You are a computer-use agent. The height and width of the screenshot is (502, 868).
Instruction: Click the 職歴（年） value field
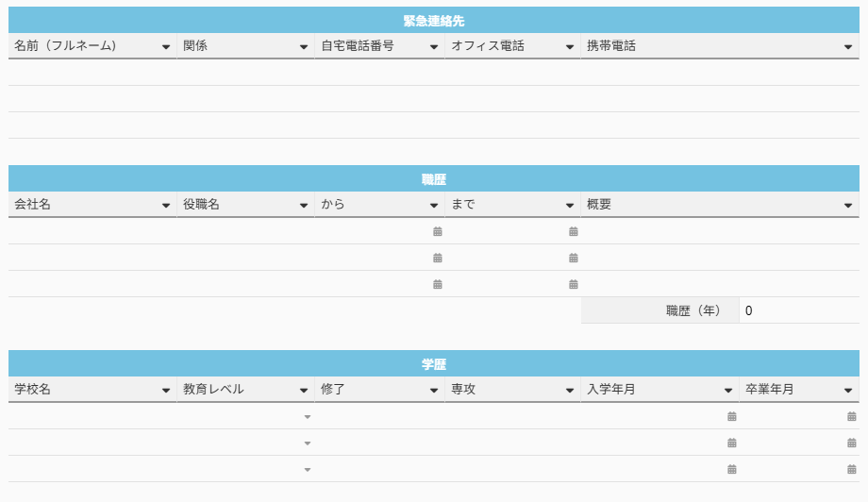(x=798, y=310)
